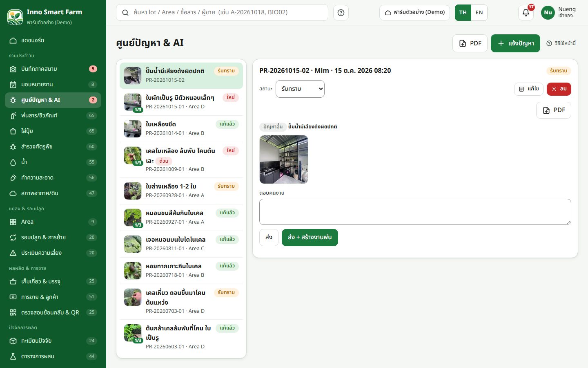Viewport: 588px width, 368px height.
Task: Click the green แจ้งปัญหา button
Action: [515, 43]
